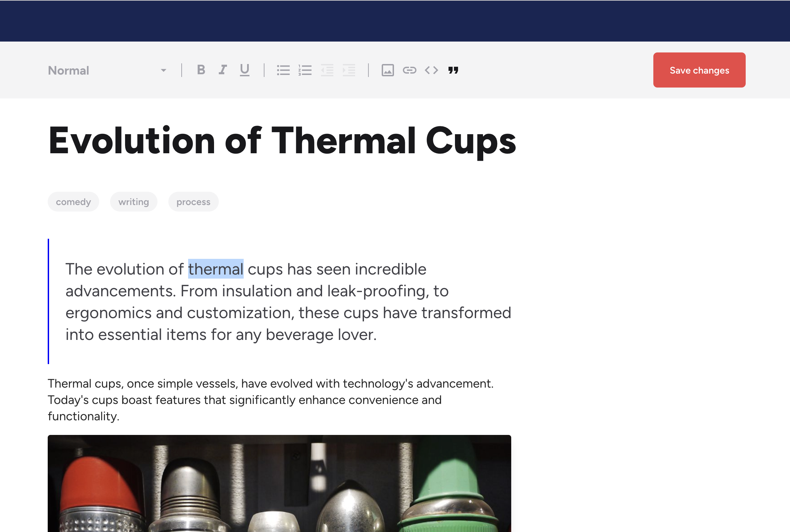Click the highlighted word thermal in quote

click(x=216, y=269)
